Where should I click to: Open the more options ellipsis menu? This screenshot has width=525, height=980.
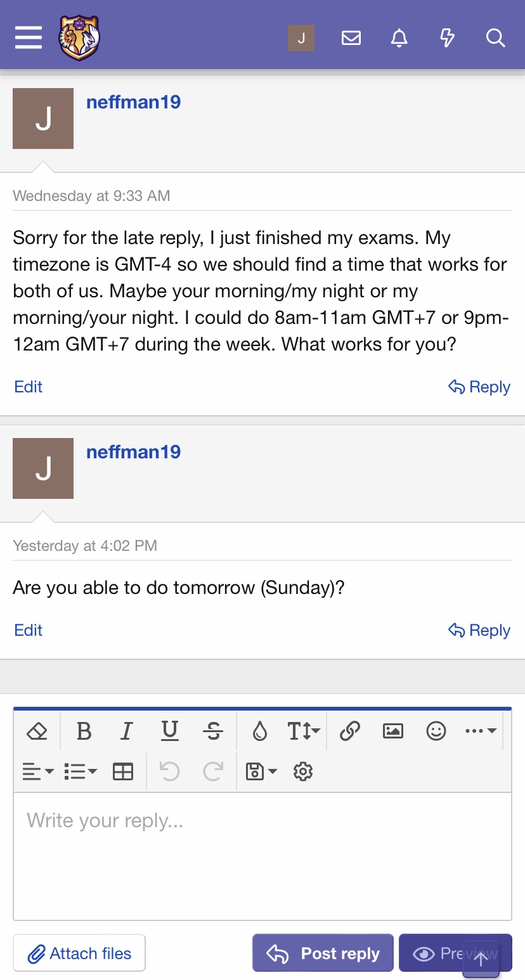click(x=480, y=732)
